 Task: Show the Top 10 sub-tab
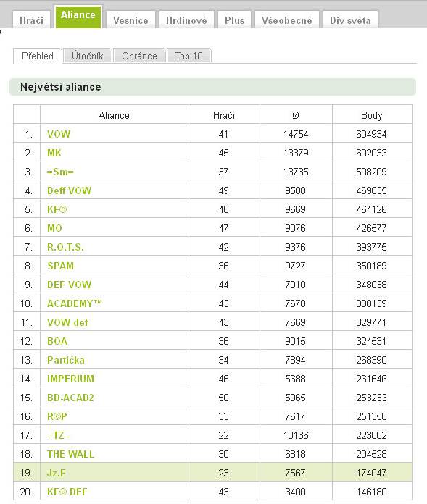189,56
